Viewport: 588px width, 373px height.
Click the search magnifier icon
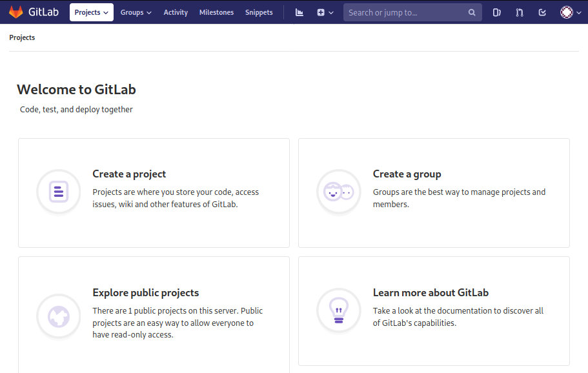(x=472, y=12)
